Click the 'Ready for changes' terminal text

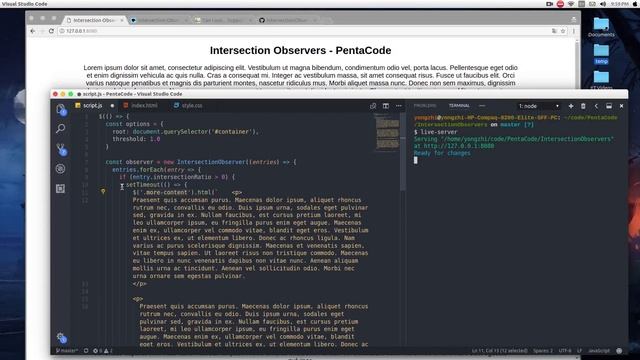coord(442,153)
